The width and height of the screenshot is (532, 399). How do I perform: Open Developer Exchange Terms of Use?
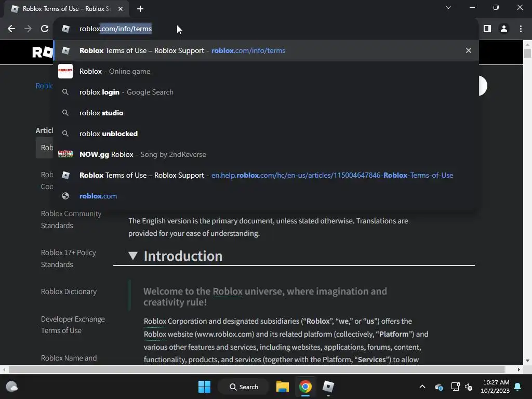point(73,325)
